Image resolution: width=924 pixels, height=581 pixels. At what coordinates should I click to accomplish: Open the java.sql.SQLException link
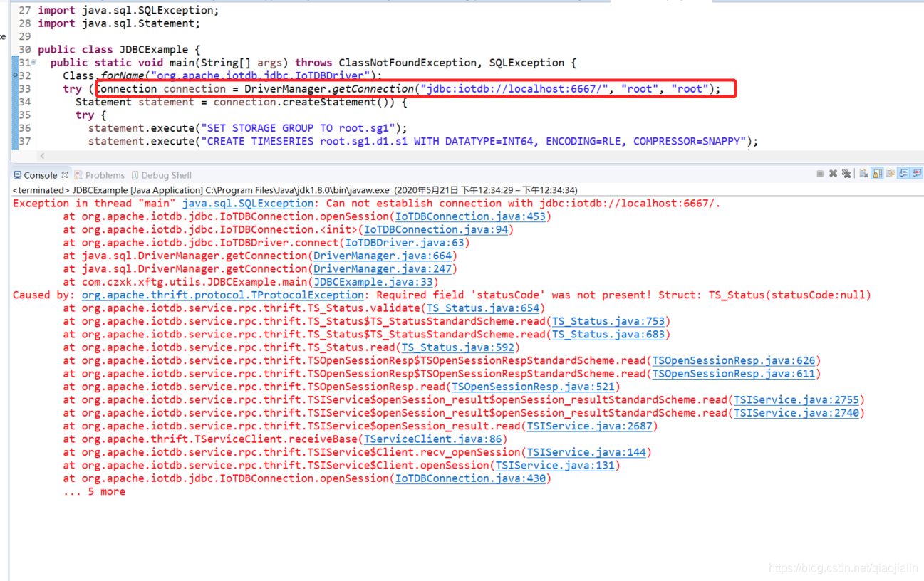(248, 204)
